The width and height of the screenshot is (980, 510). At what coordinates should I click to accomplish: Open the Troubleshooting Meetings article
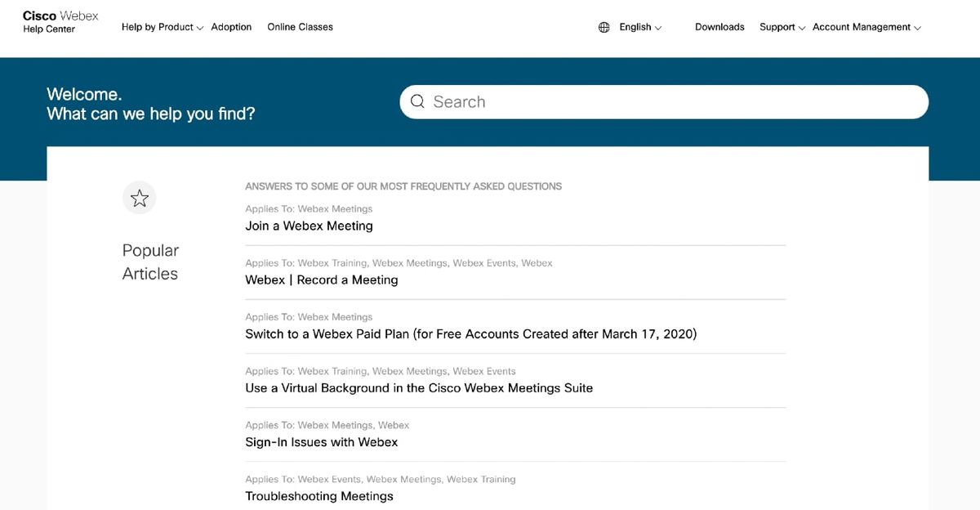(319, 495)
